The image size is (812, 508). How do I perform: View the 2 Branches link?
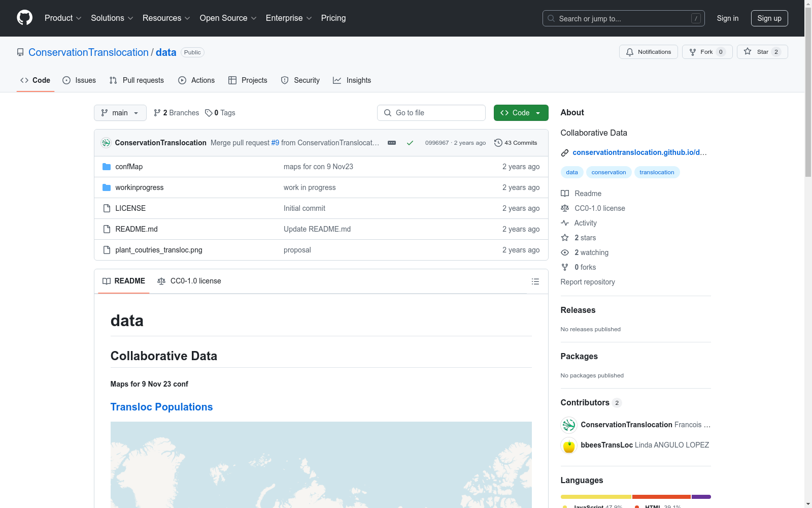[x=177, y=113]
